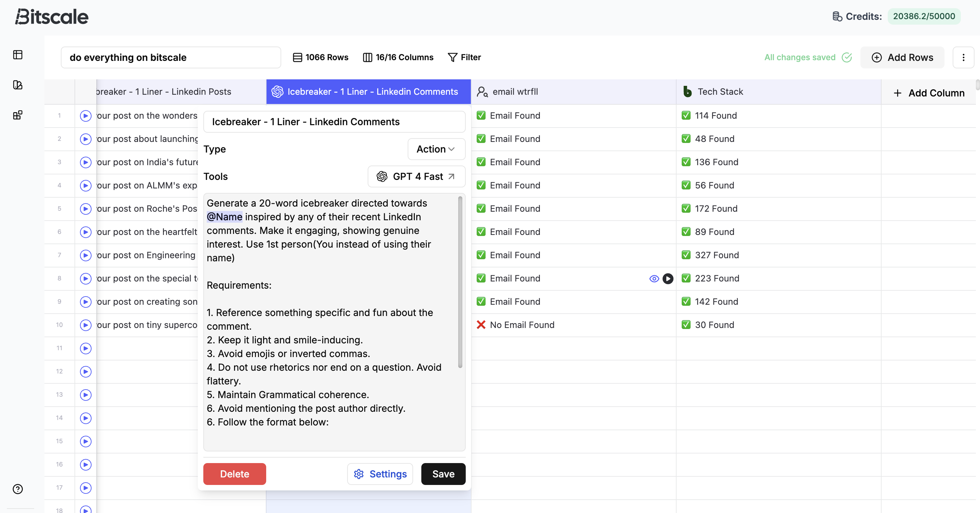Click 'our post on India's future' cell
Screen dimensions: 980x513
(x=147, y=162)
